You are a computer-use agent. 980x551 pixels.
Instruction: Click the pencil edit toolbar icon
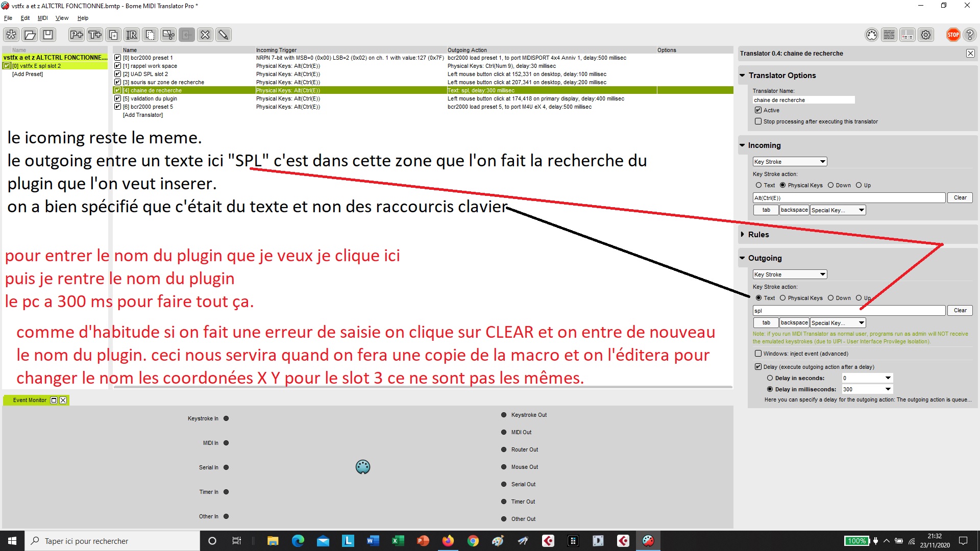[x=223, y=35]
